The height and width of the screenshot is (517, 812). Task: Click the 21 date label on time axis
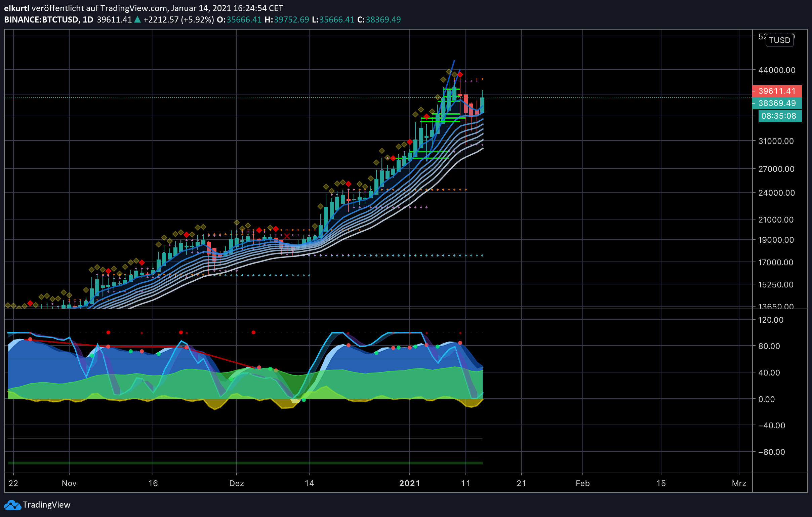click(522, 484)
